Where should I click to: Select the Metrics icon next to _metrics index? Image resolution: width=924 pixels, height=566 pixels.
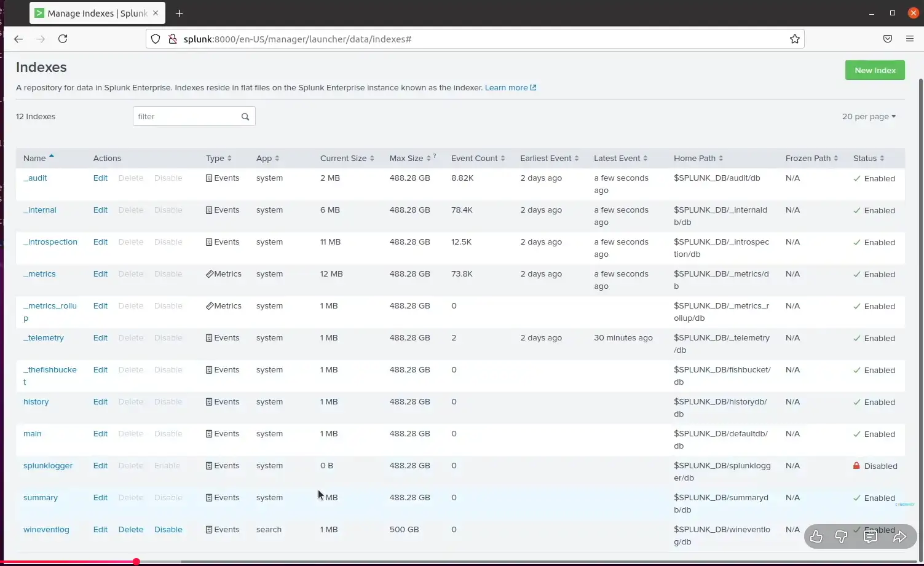(x=209, y=273)
